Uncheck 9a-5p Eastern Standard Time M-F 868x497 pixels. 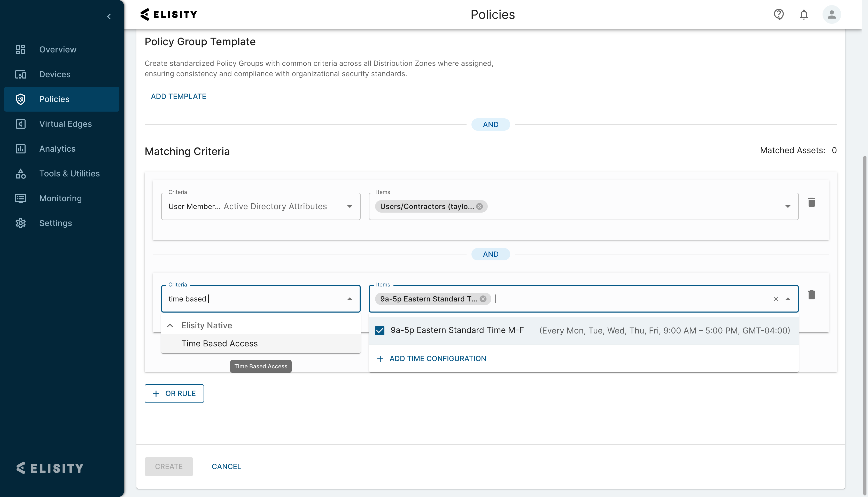379,330
